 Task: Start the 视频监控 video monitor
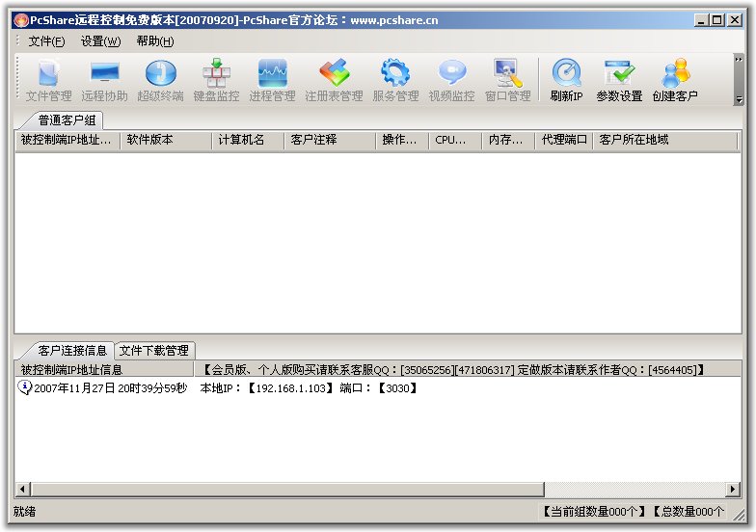(451, 80)
